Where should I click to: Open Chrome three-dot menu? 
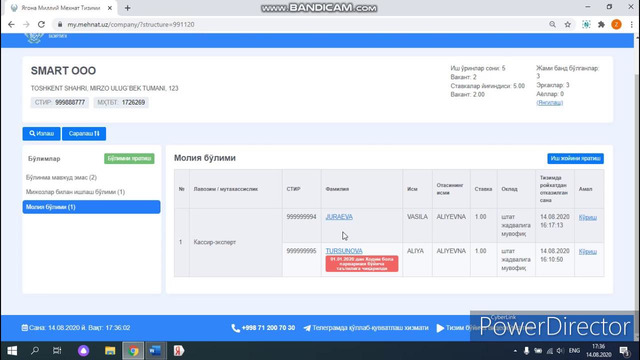coord(631,24)
